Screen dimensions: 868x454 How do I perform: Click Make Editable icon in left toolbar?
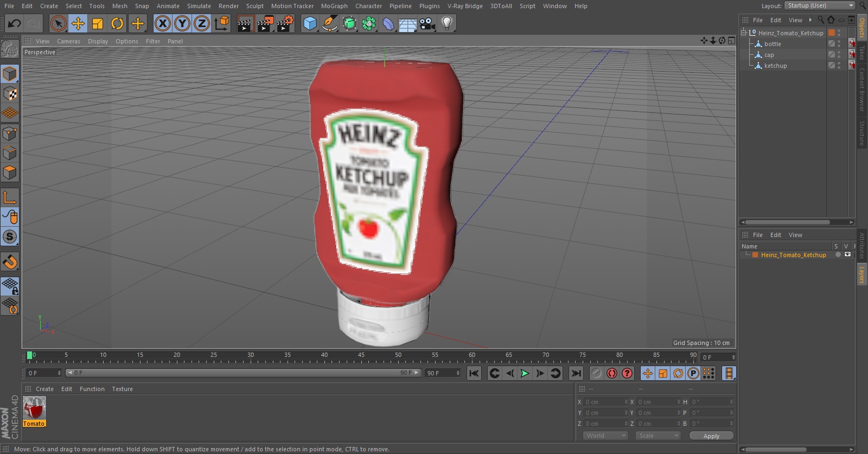coord(10,49)
